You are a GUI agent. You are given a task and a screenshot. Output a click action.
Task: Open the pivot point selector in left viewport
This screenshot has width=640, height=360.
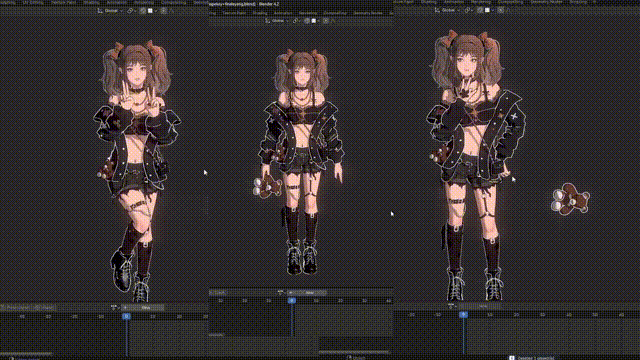pyautogui.click(x=131, y=11)
